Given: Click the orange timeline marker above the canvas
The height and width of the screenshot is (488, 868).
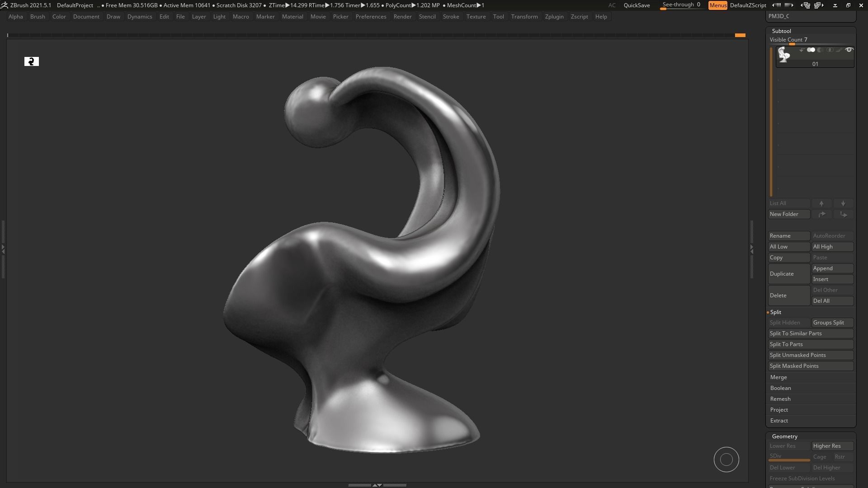Looking at the screenshot, I should [740, 35].
